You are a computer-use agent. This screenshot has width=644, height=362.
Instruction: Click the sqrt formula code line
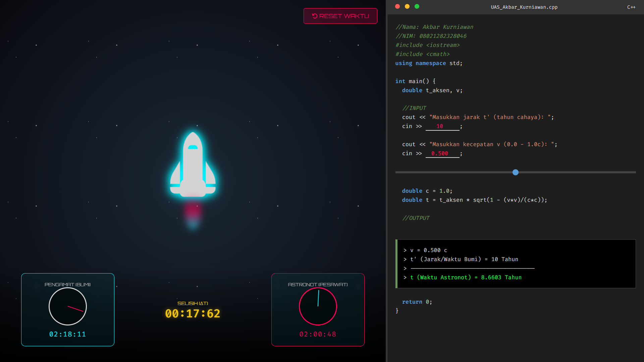474,200
